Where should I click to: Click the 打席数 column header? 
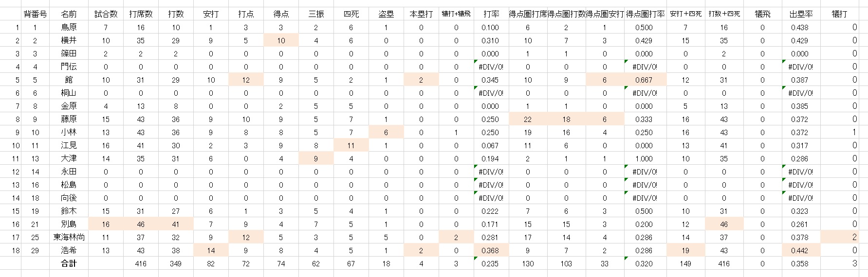141,14
